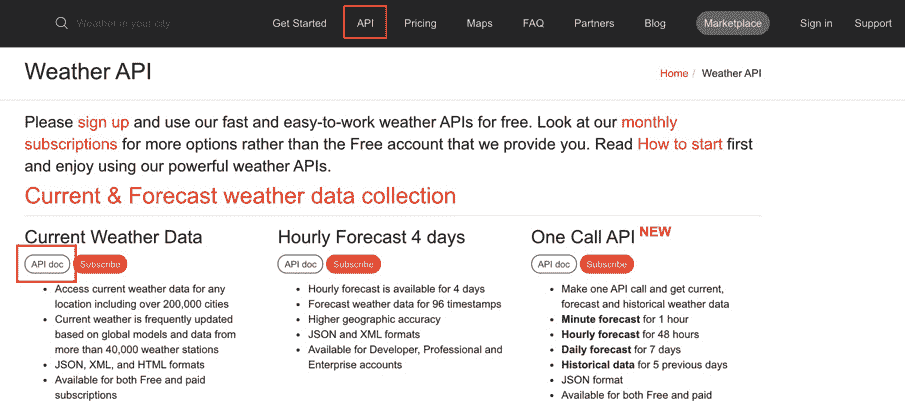
Task: Click the Marketplace button
Action: 733,23
